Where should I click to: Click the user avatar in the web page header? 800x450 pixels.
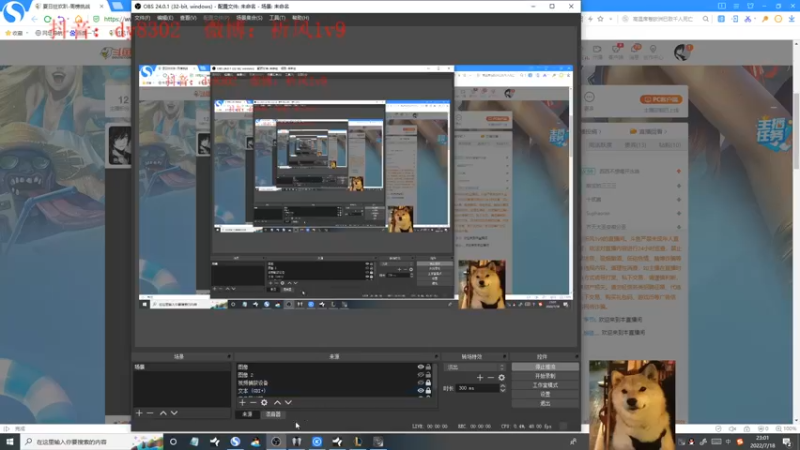[682, 52]
